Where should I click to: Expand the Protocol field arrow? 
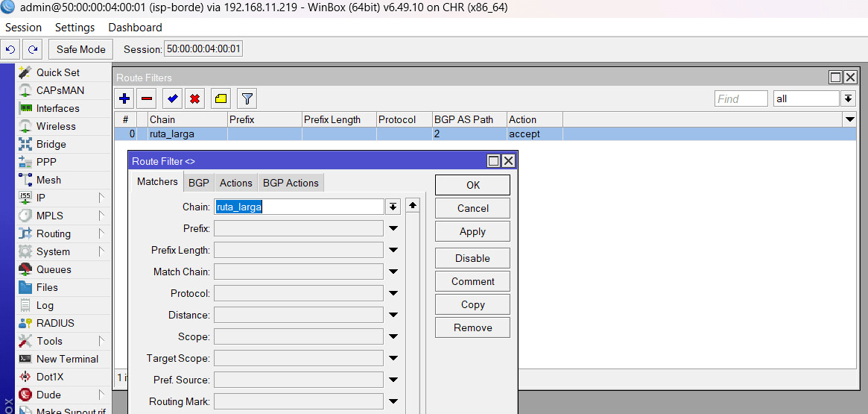[x=393, y=293]
